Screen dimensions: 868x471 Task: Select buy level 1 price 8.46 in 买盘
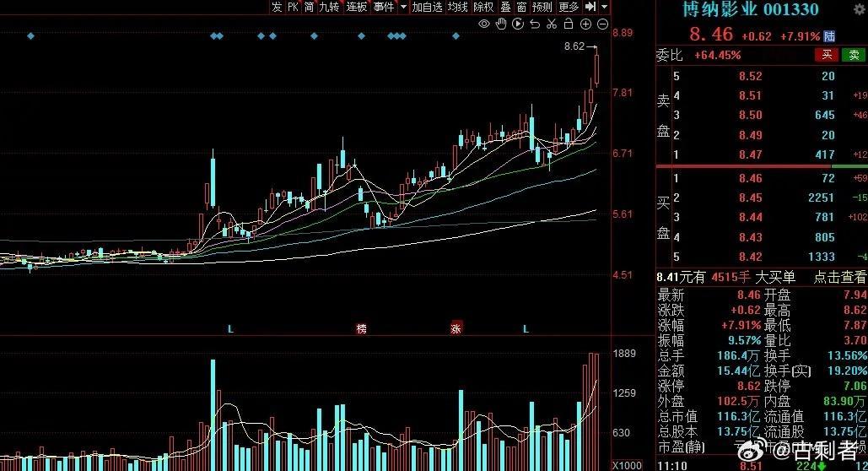[751, 178]
